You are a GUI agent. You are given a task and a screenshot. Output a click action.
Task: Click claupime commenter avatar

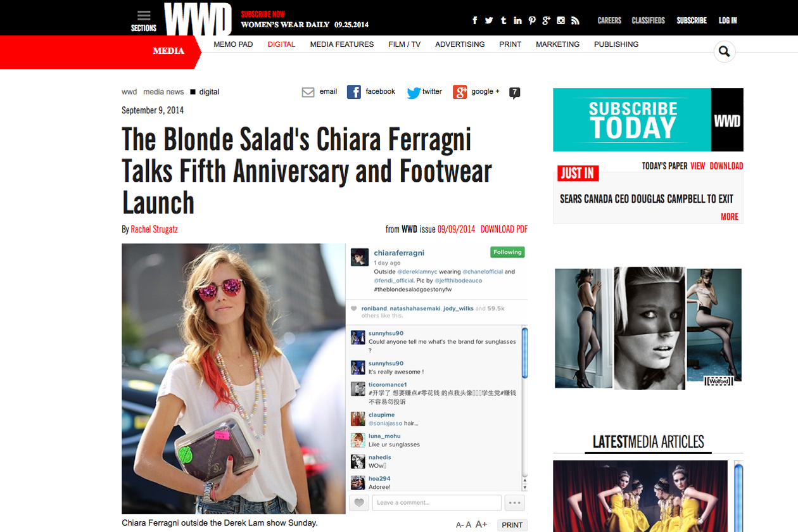click(358, 419)
